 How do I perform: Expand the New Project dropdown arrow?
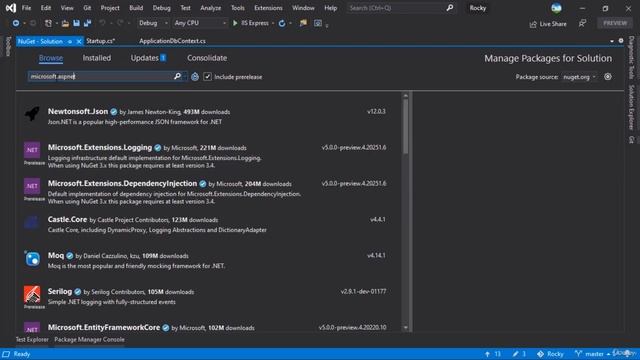tap(56, 24)
